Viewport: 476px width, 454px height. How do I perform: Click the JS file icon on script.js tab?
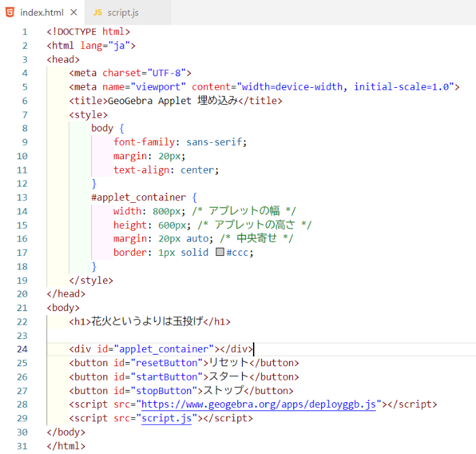click(x=97, y=12)
